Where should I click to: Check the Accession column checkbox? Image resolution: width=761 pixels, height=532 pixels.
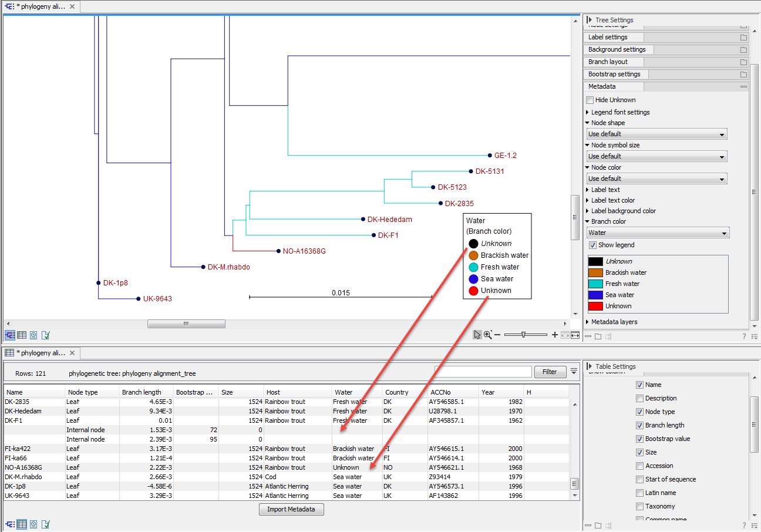click(639, 466)
